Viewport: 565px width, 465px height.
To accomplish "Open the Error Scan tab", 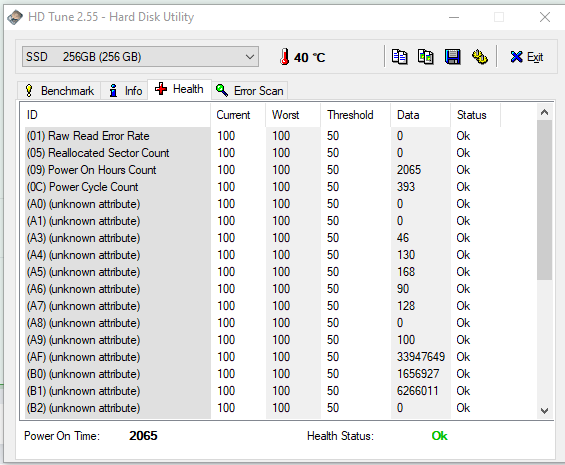I will coord(250,90).
